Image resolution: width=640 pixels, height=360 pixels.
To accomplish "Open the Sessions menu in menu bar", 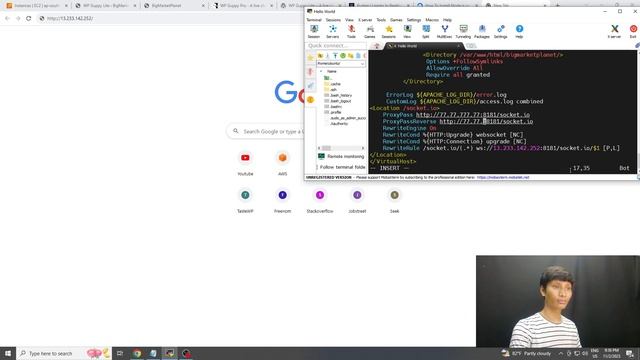I will [333, 20].
